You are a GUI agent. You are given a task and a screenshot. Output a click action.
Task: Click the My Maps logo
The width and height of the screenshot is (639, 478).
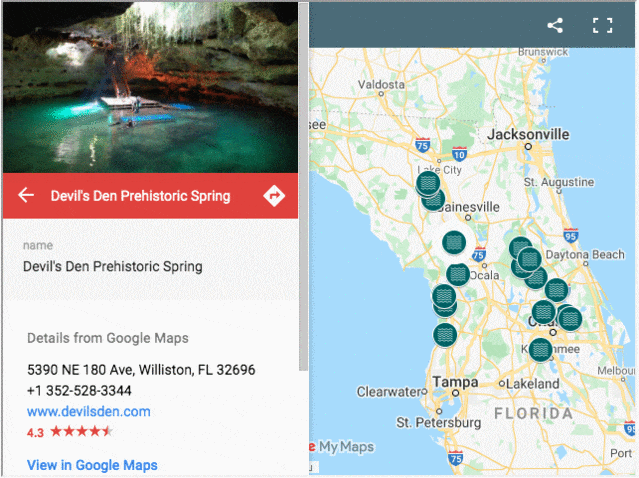coord(342,447)
